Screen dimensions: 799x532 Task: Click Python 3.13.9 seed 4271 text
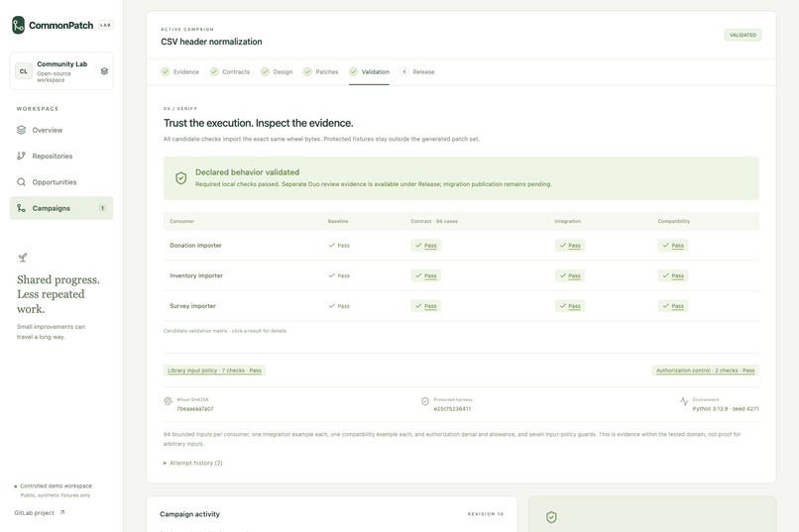726,409
